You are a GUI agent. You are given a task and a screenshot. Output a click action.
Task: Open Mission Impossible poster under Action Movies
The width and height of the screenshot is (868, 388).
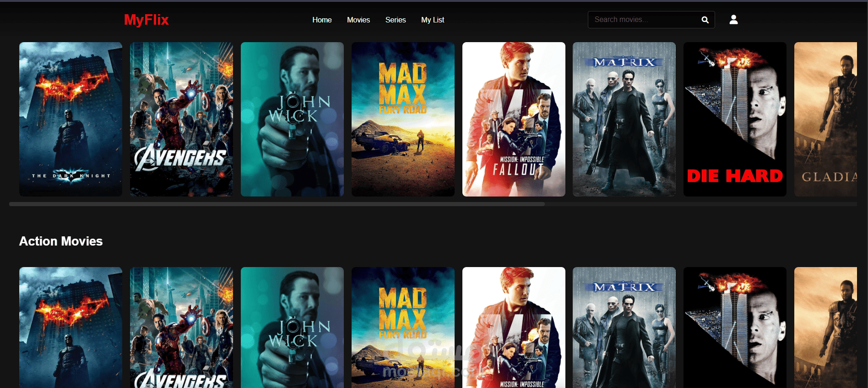pos(514,328)
